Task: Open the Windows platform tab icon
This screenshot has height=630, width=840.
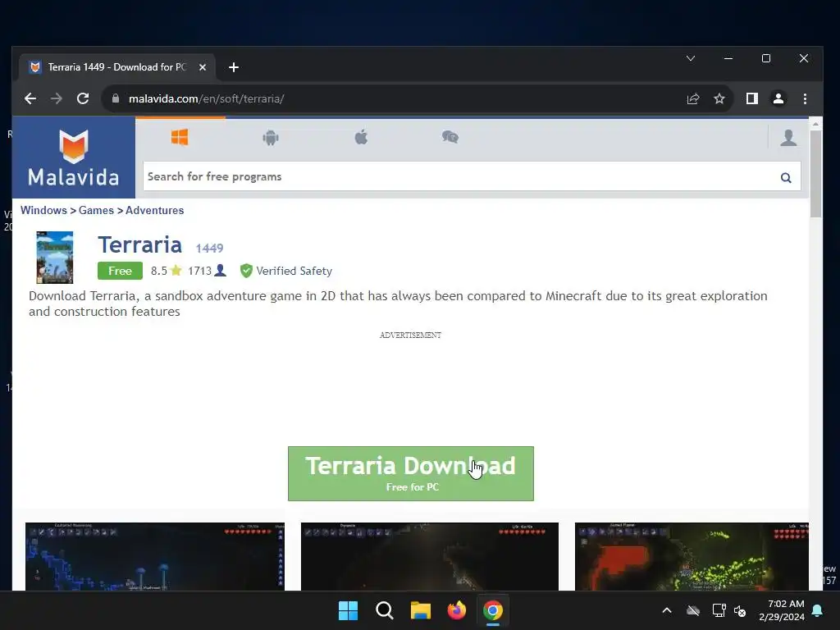Action: click(180, 137)
